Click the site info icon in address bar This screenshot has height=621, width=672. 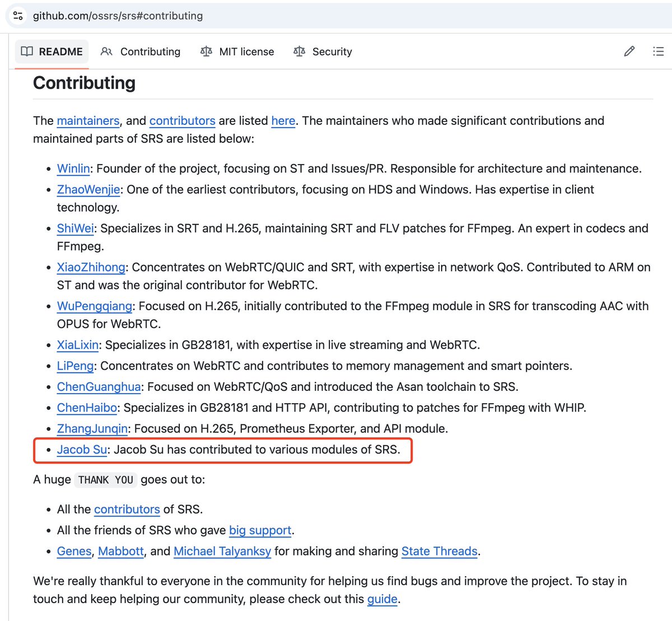pos(18,16)
